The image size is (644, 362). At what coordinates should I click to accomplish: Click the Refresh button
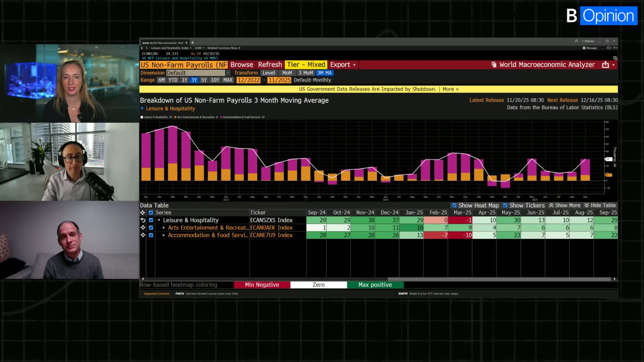click(270, 65)
